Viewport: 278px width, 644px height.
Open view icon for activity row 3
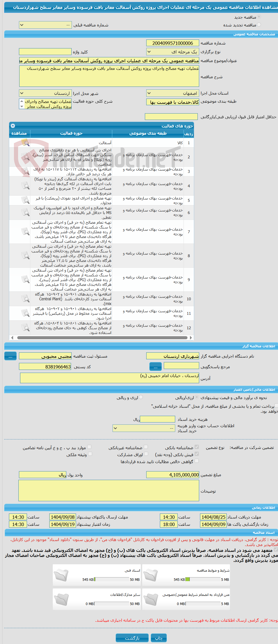[x=25, y=171]
